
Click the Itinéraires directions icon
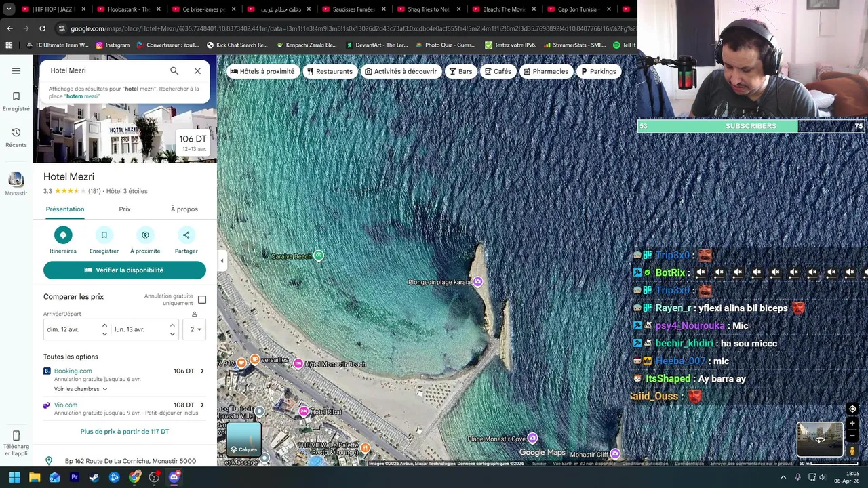[x=63, y=235]
